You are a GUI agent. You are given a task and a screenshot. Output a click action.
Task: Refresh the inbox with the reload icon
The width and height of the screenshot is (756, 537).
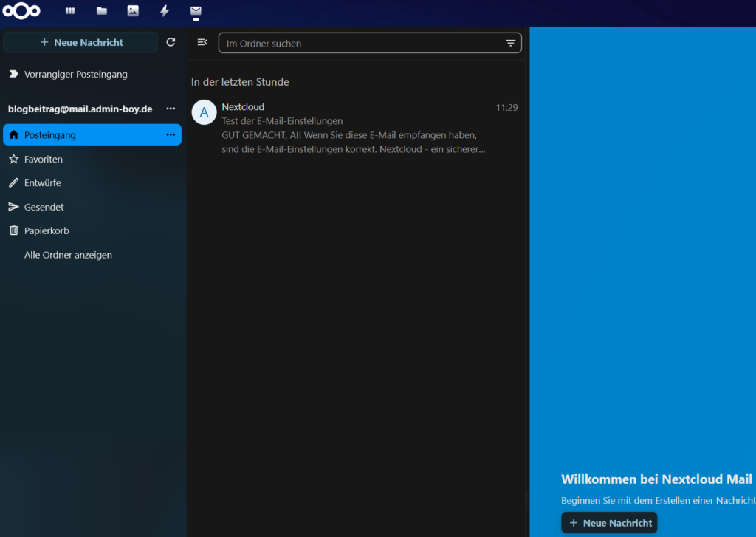(x=171, y=42)
